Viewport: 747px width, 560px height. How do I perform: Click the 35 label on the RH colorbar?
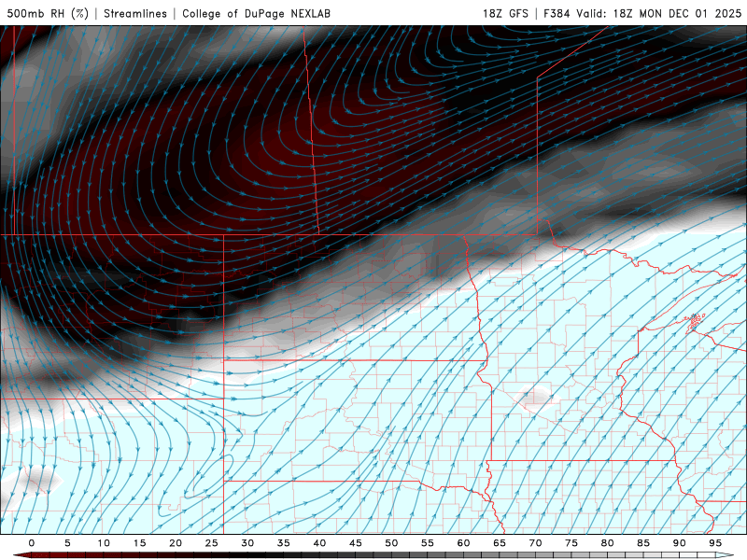[284, 543]
